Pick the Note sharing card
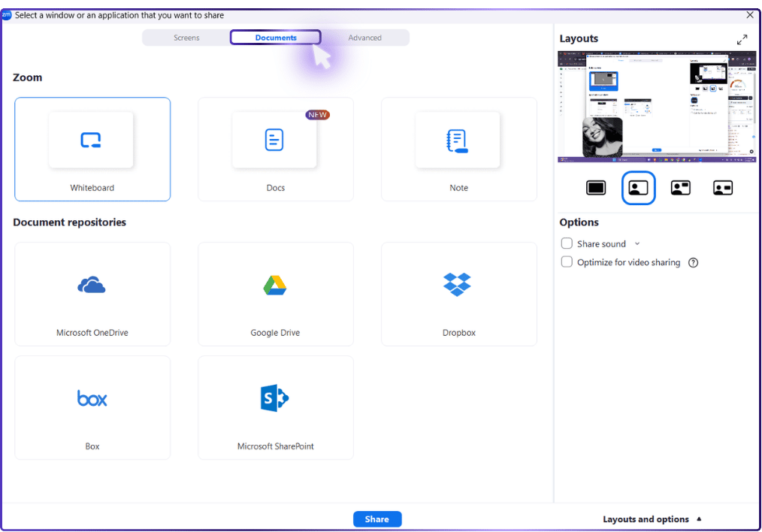 [x=458, y=149]
